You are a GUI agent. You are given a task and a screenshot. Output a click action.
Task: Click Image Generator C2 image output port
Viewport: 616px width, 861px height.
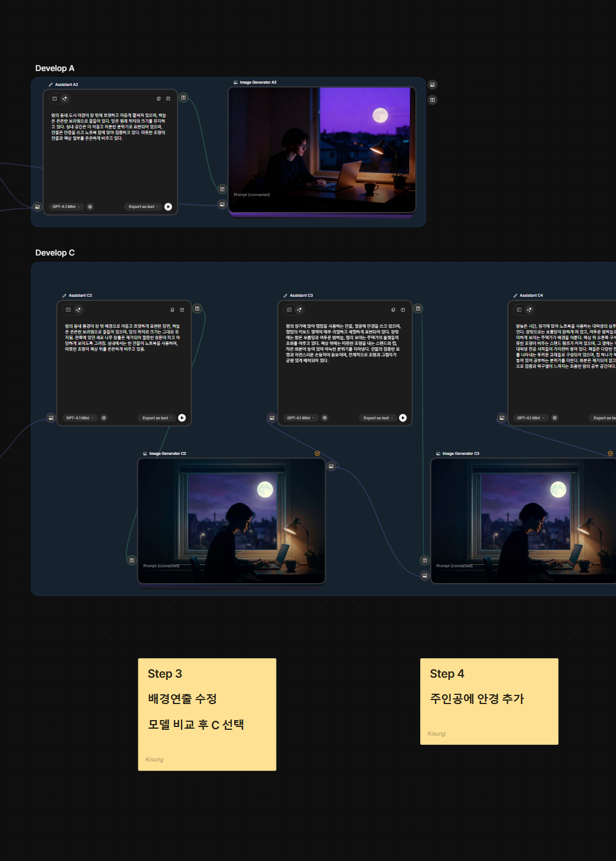pos(331,466)
